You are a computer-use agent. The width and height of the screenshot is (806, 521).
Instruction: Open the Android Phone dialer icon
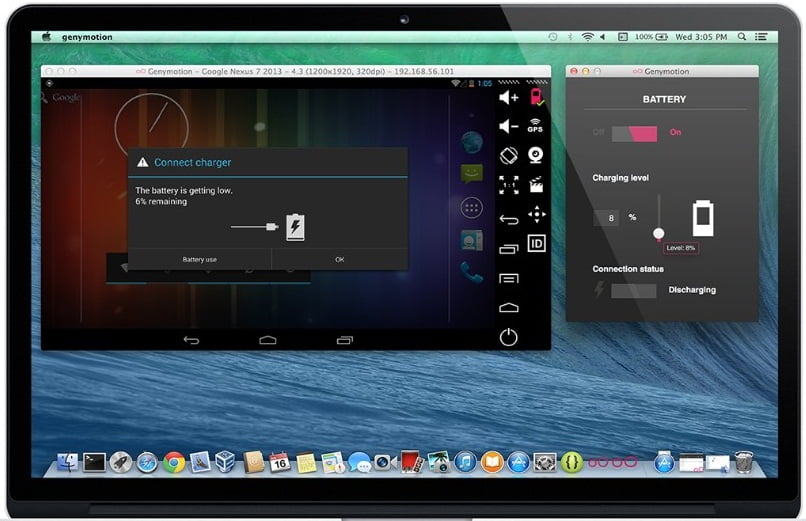(471, 272)
